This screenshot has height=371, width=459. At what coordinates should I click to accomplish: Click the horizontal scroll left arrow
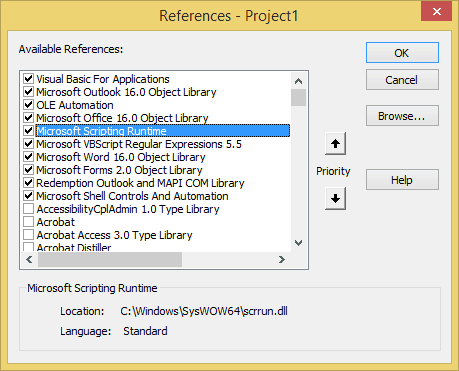[x=29, y=259]
